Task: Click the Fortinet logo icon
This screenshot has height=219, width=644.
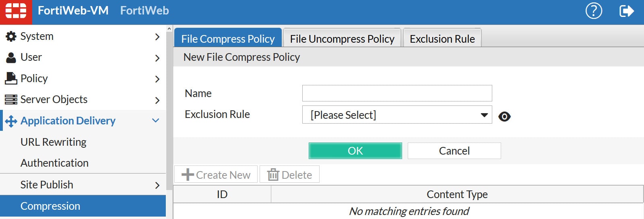Action: click(16, 11)
